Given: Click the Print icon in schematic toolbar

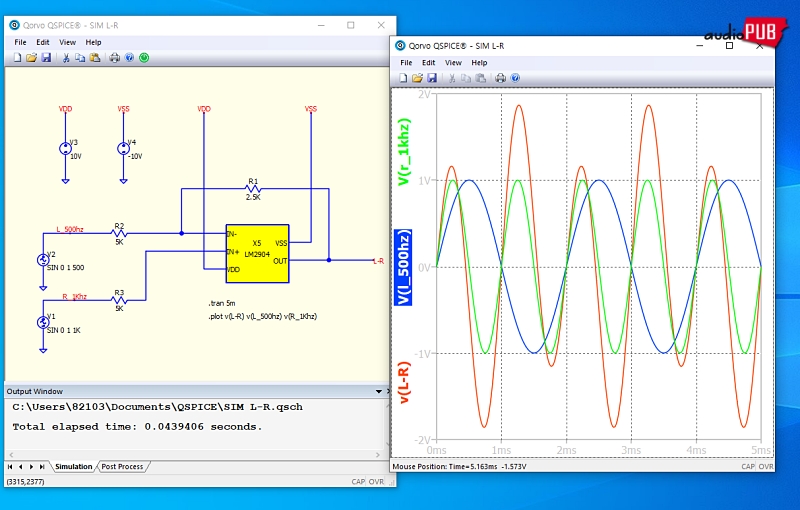Looking at the screenshot, I should tap(114, 58).
